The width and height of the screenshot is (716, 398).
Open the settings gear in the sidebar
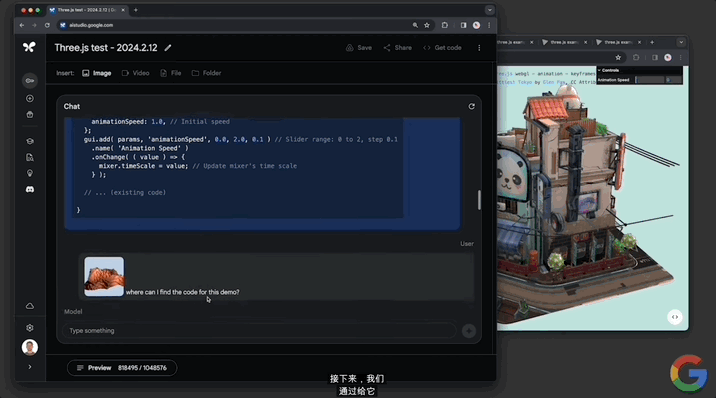[x=30, y=328]
